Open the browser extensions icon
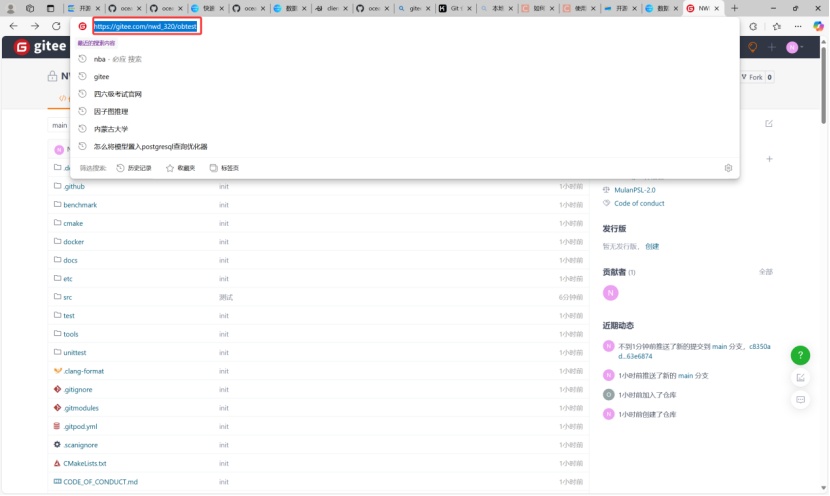This screenshot has height=496, width=830. [753, 26]
